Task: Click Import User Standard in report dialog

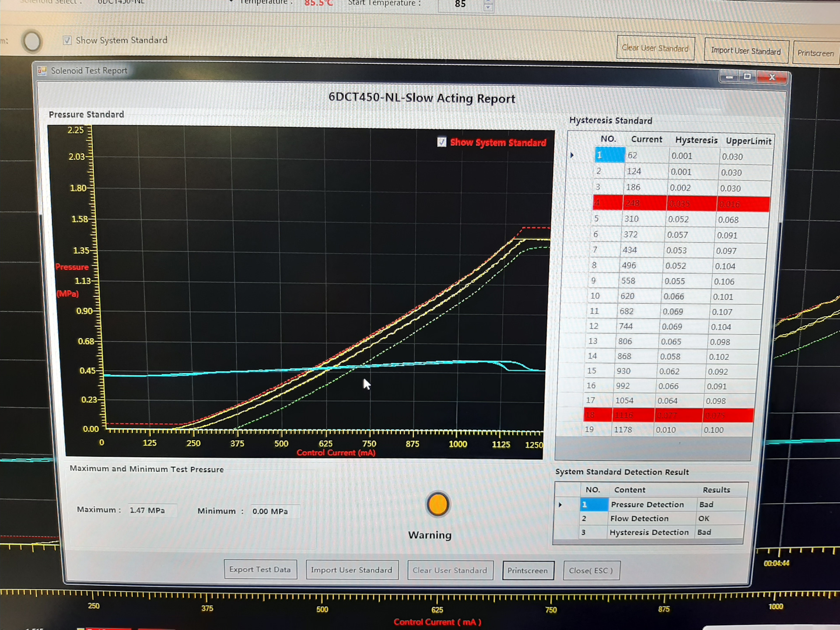Action: tap(352, 570)
